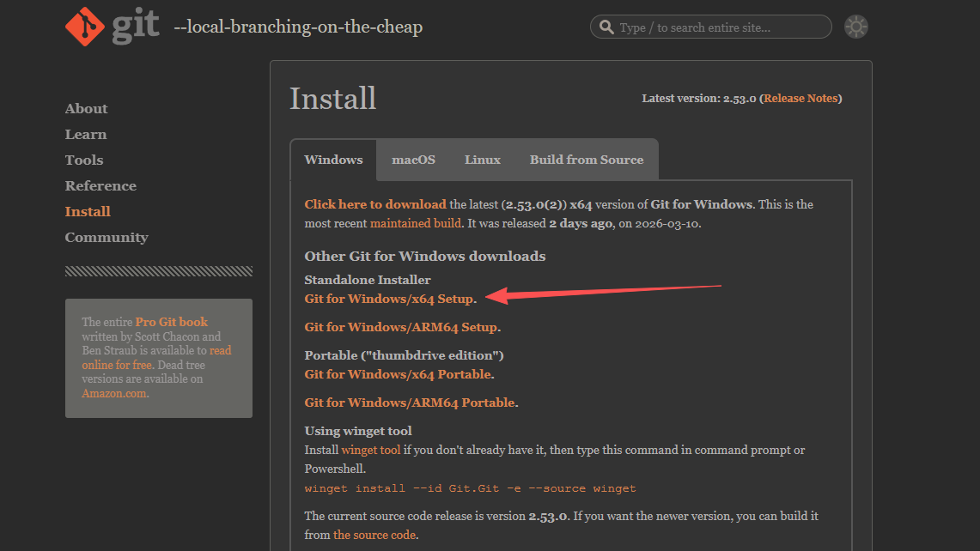Open the About sidebar page
Viewport: 980px width, 551px height.
click(86, 109)
